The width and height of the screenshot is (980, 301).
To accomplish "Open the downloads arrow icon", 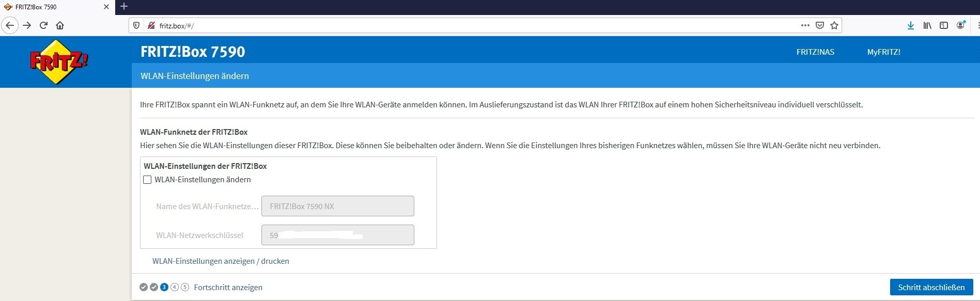I will pyautogui.click(x=911, y=25).
